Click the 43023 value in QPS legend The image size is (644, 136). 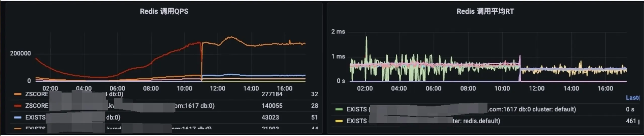270,117
